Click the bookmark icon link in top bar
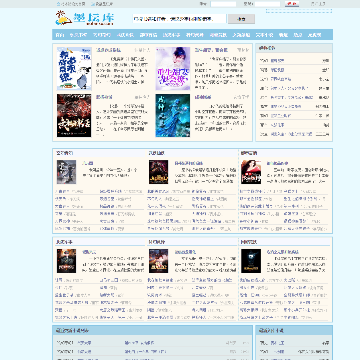The image size is (360, 360). [102, 4]
